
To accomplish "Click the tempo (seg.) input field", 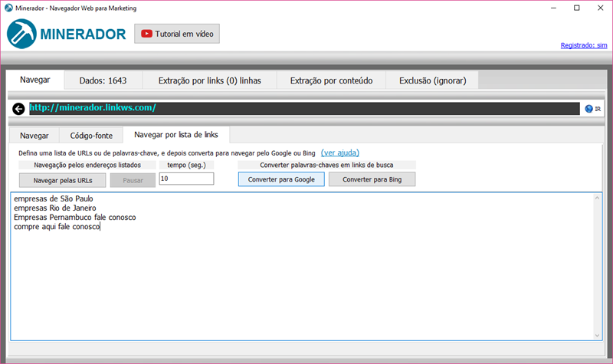I will 186,179.
